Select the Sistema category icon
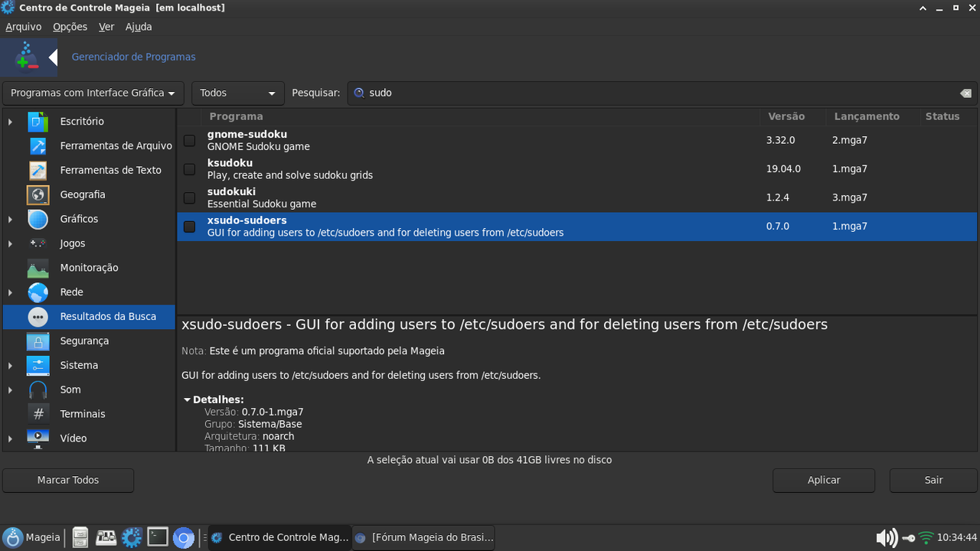Viewport: 980px width, 551px height. (x=38, y=365)
